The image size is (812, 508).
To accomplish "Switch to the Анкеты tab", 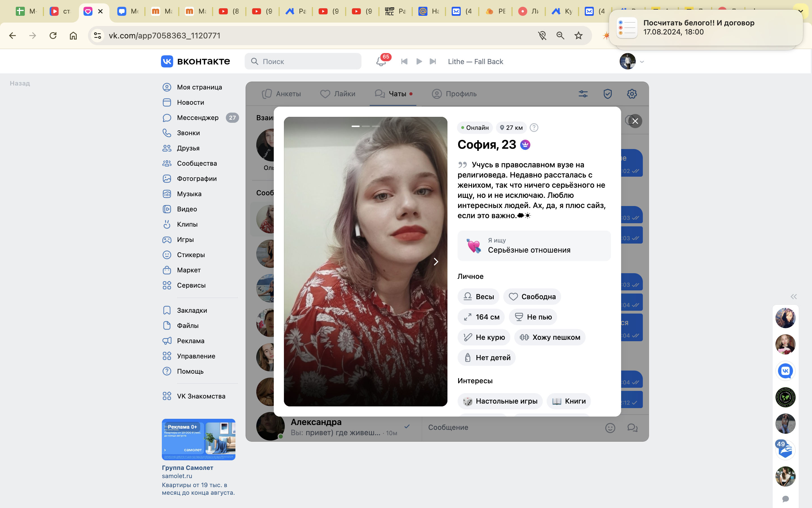I will (281, 94).
